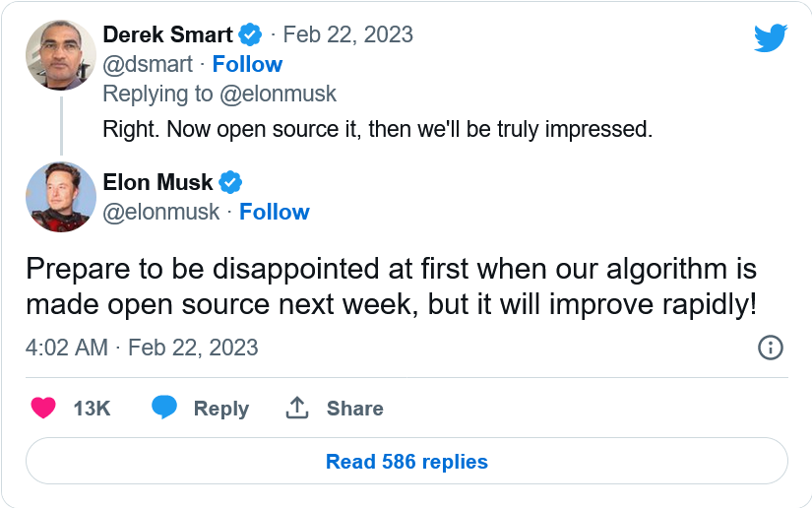Follow @dsmart account

(247, 64)
